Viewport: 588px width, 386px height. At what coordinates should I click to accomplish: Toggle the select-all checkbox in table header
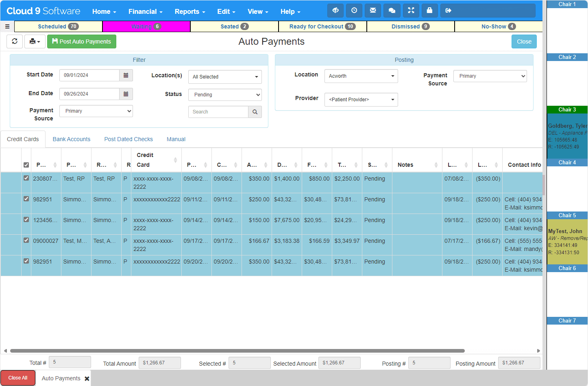tap(26, 165)
